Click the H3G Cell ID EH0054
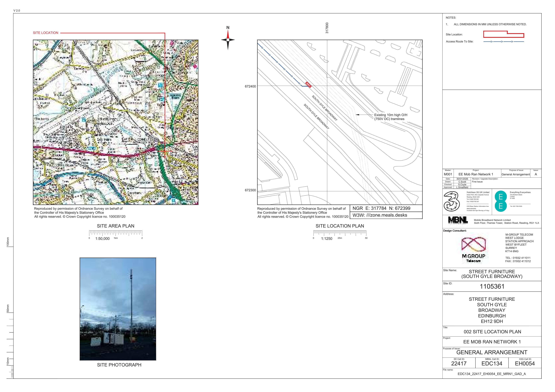Image resolution: width=555 pixels, height=392 pixels. coord(525,364)
